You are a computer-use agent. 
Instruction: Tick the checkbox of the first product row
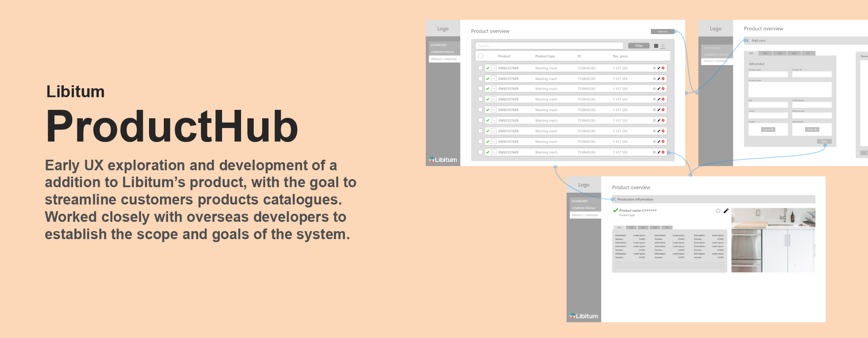coord(480,68)
